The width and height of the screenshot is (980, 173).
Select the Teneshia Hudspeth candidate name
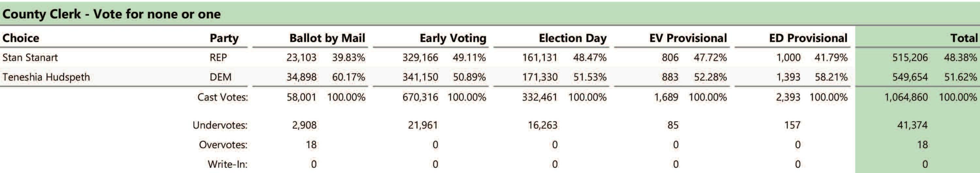pyautogui.click(x=46, y=77)
